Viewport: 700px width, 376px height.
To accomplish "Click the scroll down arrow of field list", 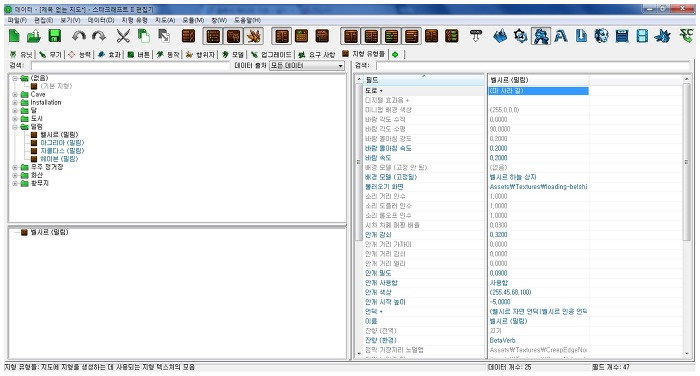I will pyautogui.click(x=358, y=353).
